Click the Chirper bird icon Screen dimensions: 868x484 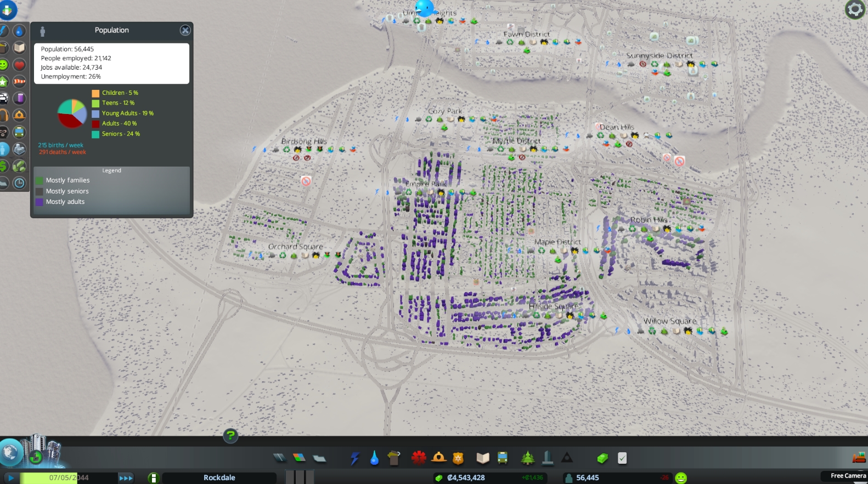click(425, 8)
